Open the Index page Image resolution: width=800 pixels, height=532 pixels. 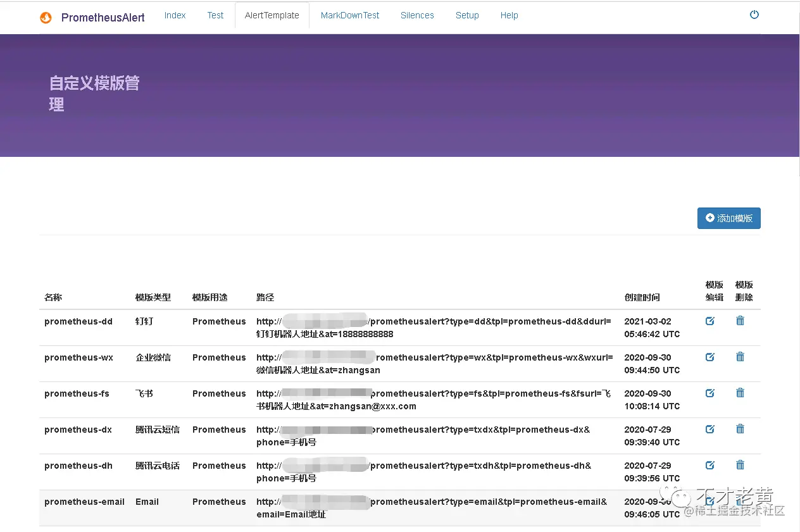coord(175,15)
